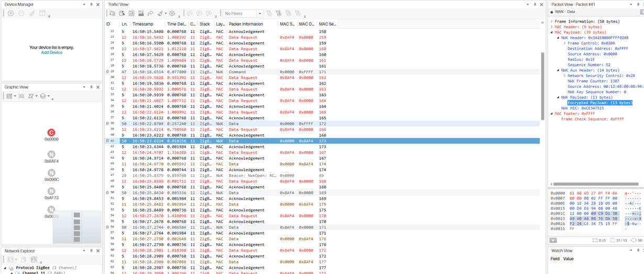Sort by the Timestamp column header

(148, 24)
